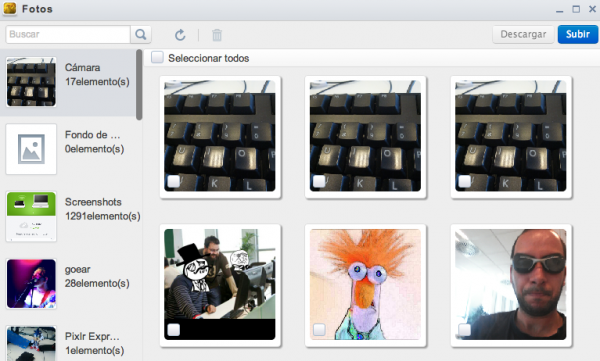Open the first keyboard photo

[x=220, y=136]
